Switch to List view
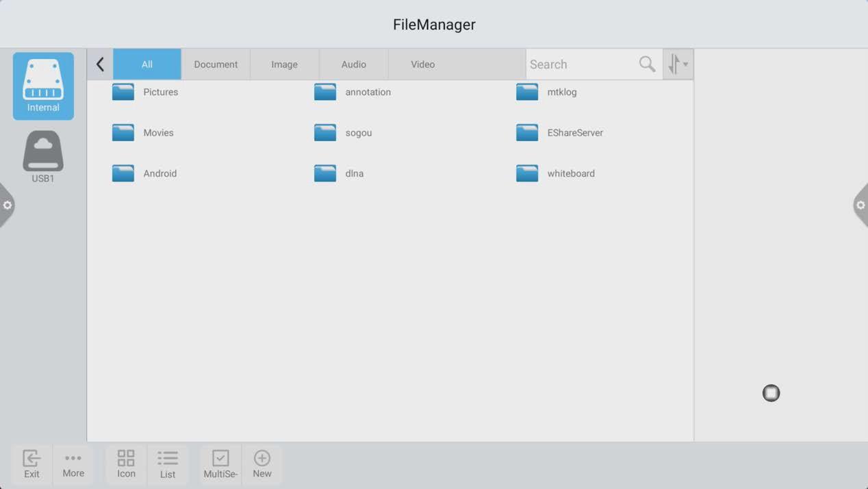 click(x=168, y=464)
